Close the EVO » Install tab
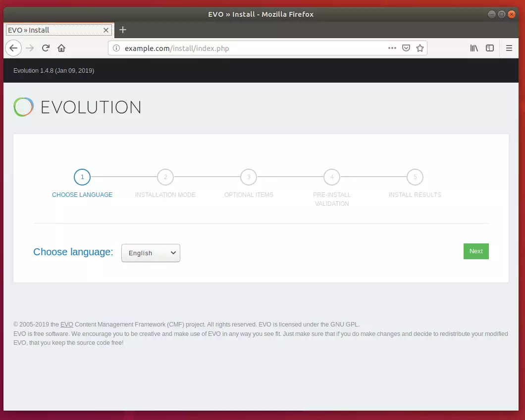The image size is (525, 420). point(106,30)
